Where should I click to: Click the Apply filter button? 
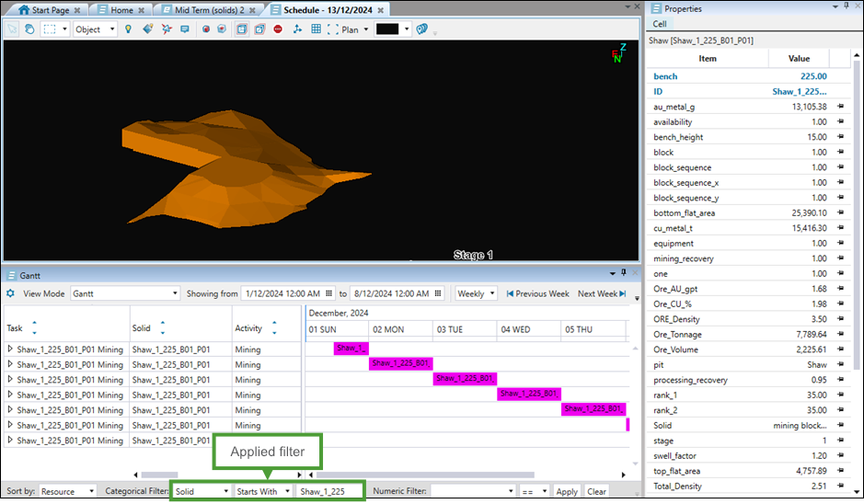tap(567, 492)
